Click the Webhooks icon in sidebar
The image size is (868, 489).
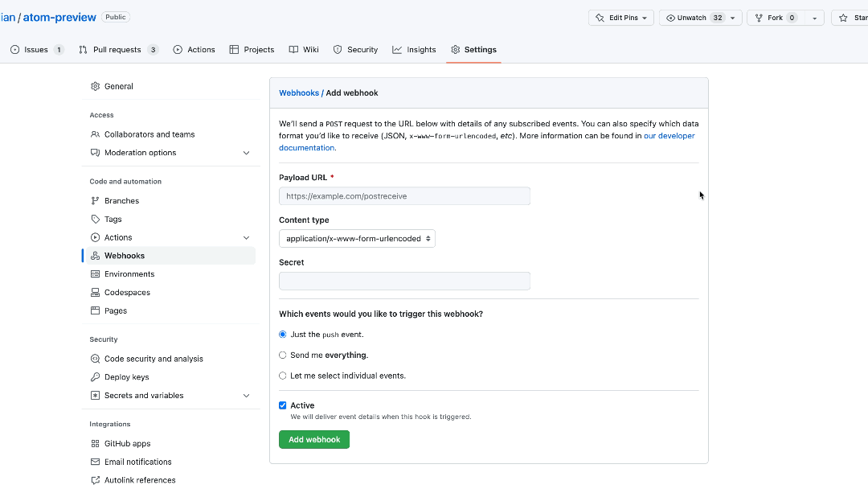(x=95, y=256)
